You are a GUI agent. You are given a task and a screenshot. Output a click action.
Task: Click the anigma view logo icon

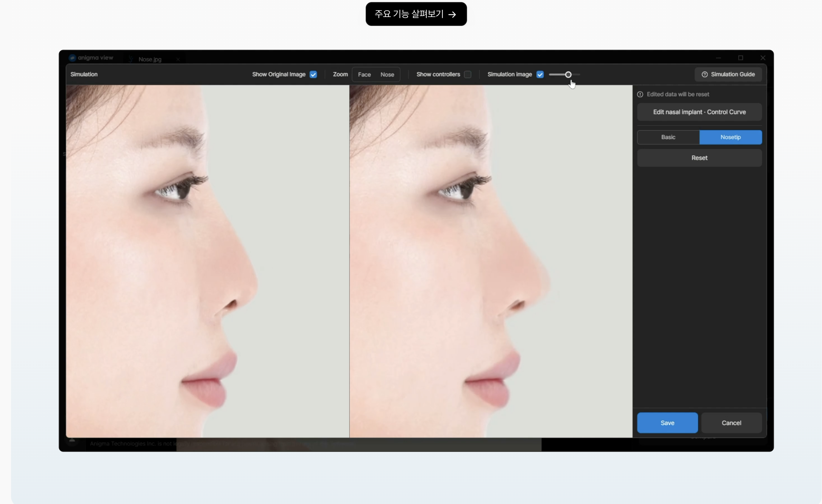(x=72, y=58)
